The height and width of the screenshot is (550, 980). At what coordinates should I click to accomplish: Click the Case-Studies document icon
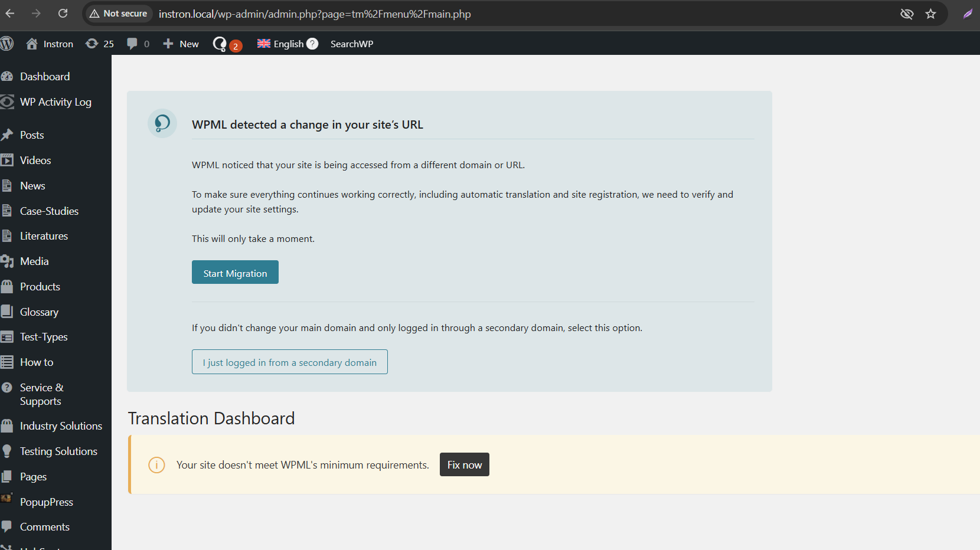tap(7, 211)
